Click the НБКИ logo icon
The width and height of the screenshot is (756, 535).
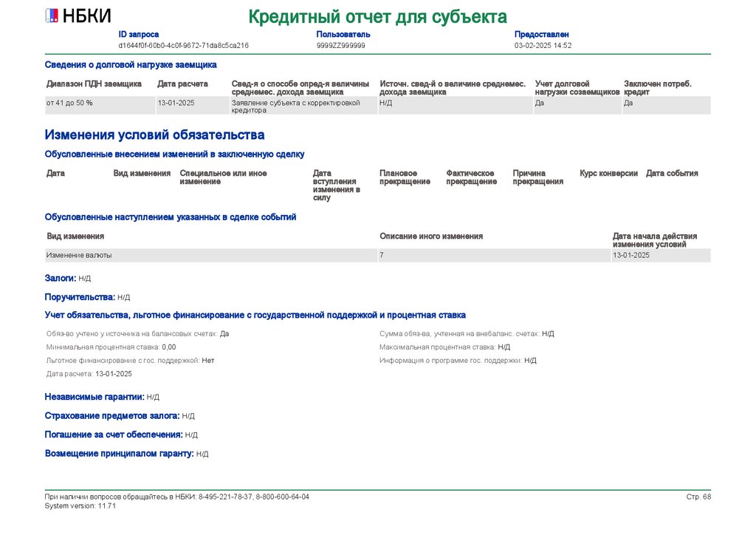coord(52,16)
